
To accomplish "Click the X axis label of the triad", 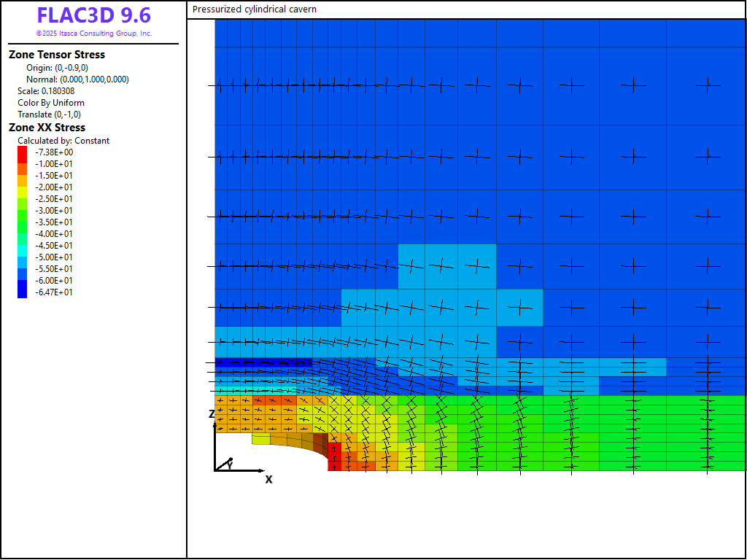I will pos(268,479).
